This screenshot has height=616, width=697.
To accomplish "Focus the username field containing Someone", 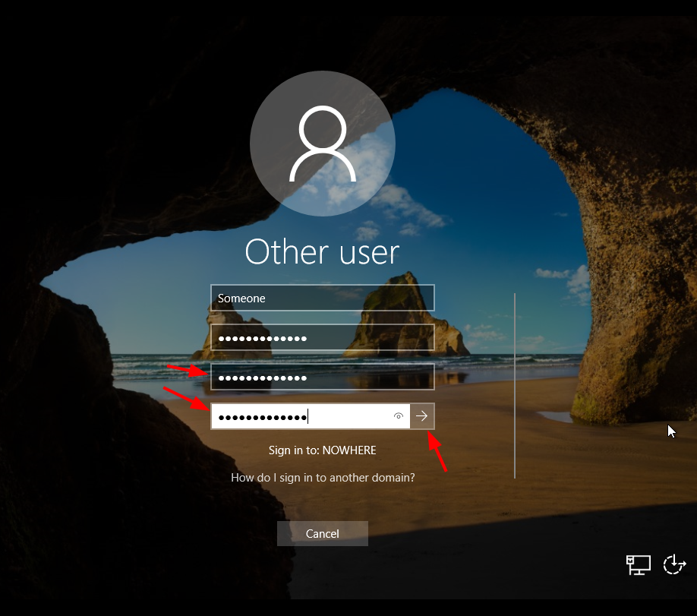I will tap(322, 298).
